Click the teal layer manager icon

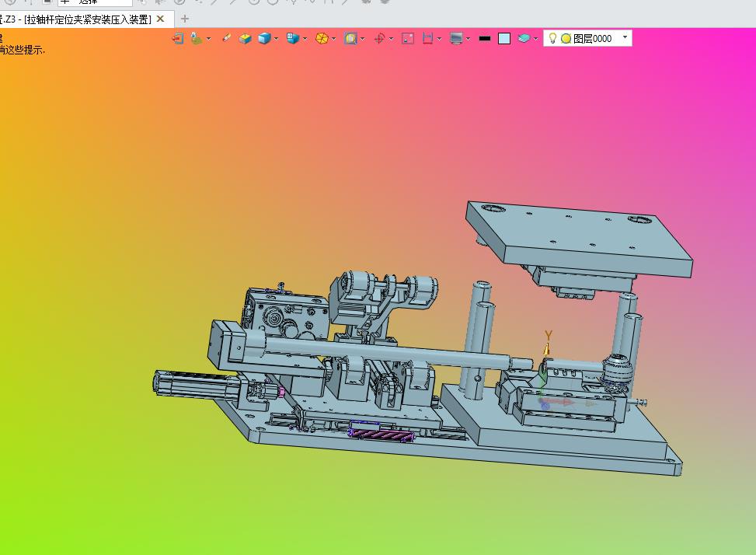(524, 38)
